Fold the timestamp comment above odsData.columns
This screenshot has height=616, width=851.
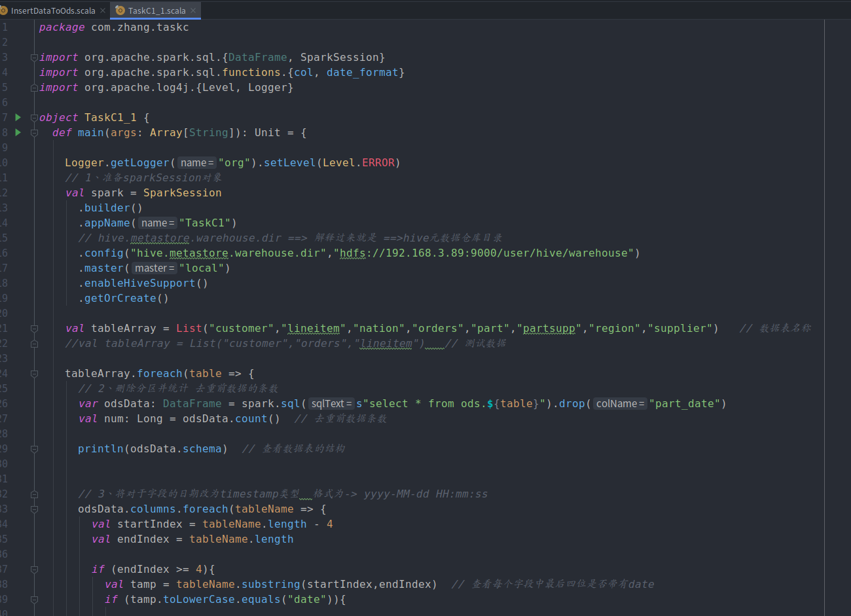click(x=34, y=494)
